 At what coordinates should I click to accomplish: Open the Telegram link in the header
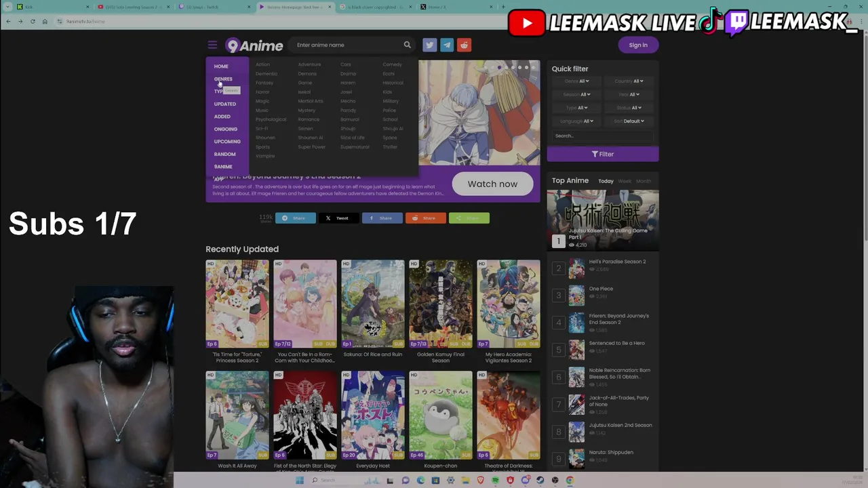447,45
